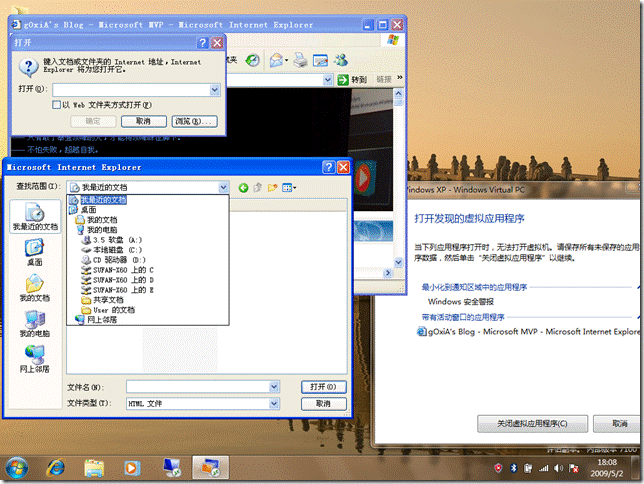Click the clock showing 18:08
Viewport: 644px width, 484px height.
tap(607, 462)
